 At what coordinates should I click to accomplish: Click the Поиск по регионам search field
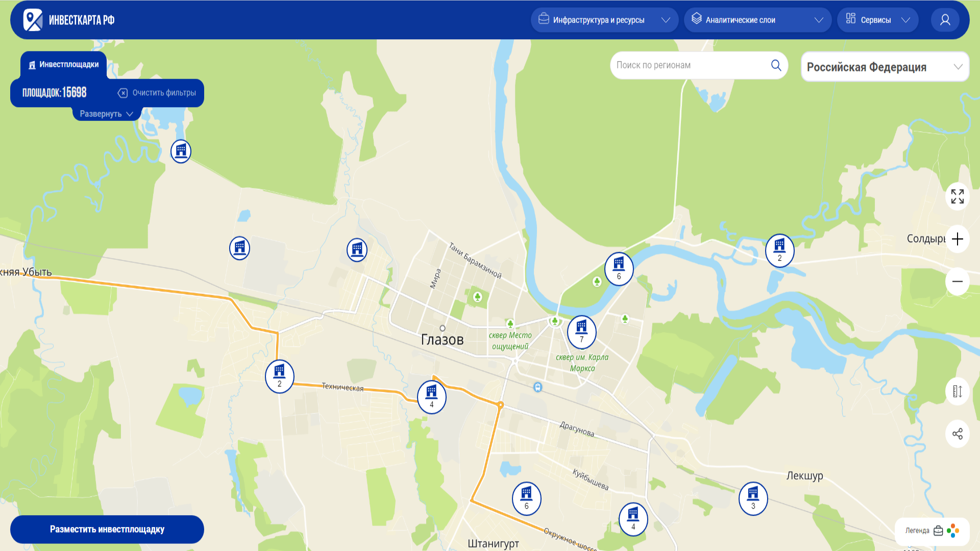point(689,65)
